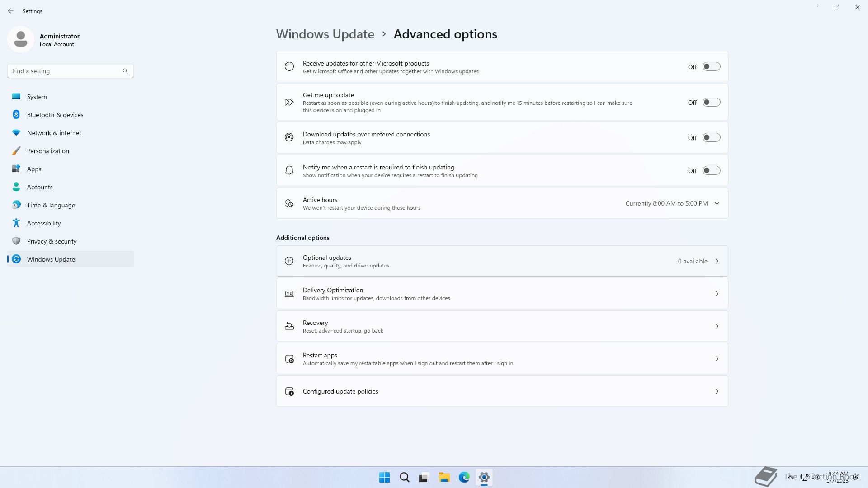Open Delivery Optimization via its chevron

tap(717, 294)
